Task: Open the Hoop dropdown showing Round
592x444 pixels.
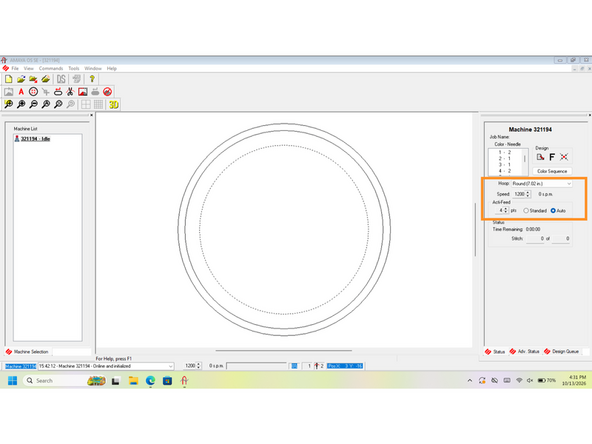Action: tap(542, 183)
